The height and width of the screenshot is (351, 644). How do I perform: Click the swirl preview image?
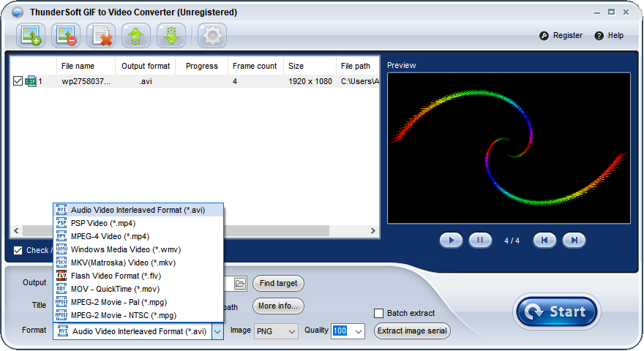tap(509, 148)
